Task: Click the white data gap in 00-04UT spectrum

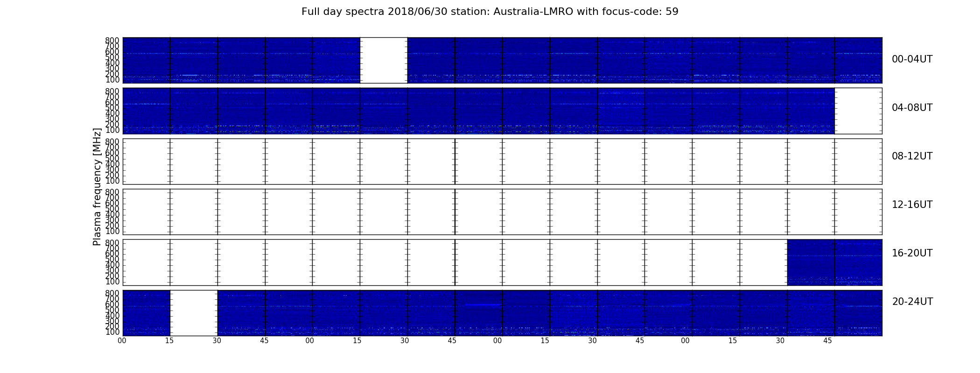Action: tap(384, 60)
